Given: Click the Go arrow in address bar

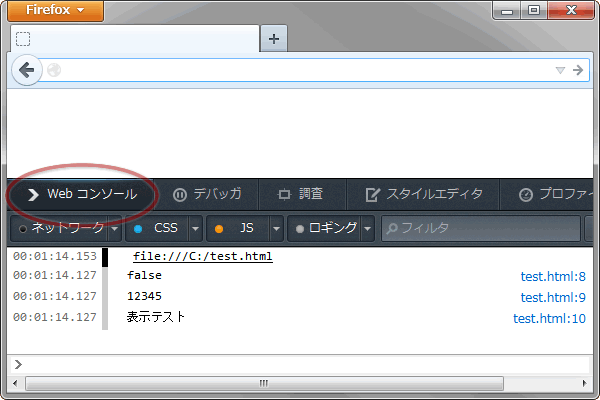Looking at the screenshot, I should [x=578, y=70].
